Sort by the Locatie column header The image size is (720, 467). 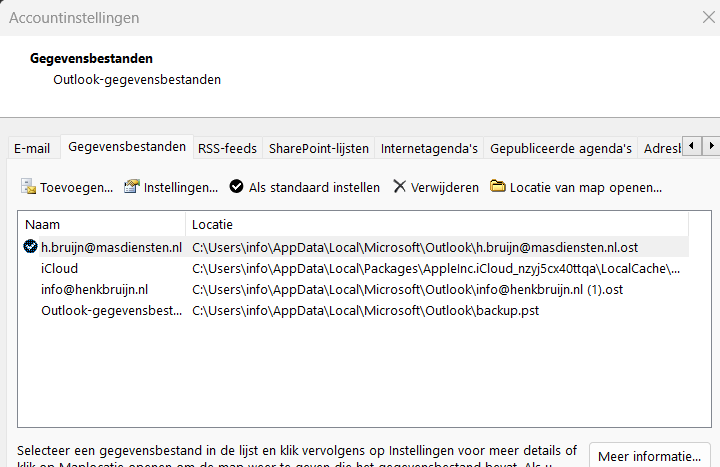pyautogui.click(x=437, y=224)
